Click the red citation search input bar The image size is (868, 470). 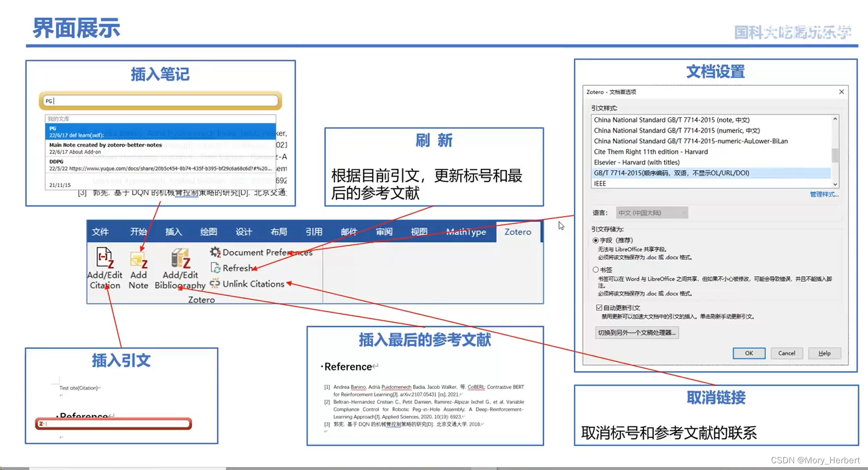tap(114, 424)
